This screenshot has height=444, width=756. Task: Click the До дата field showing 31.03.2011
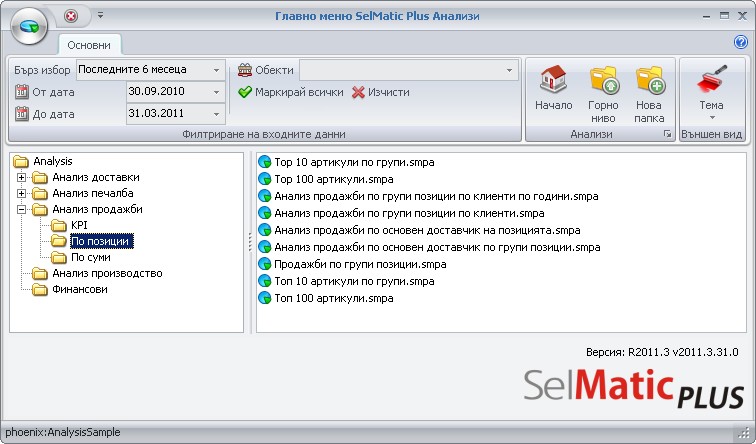(x=176, y=114)
